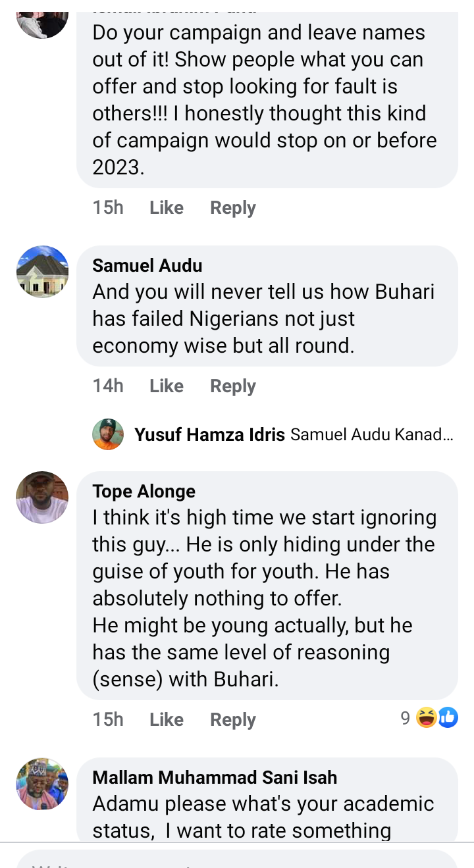Open Tope Alonge's name link
The image size is (474, 868).
(144, 491)
